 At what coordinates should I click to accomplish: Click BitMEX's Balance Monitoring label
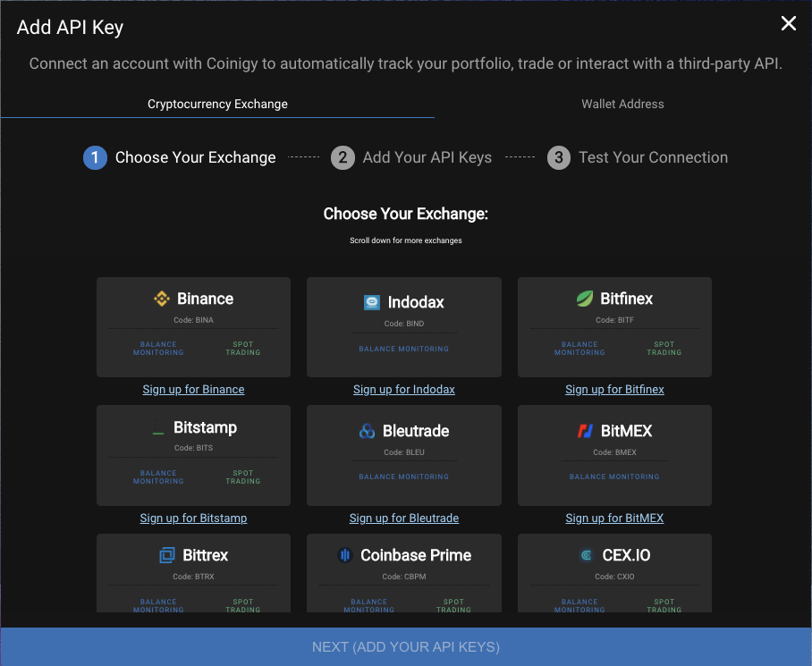pyautogui.click(x=614, y=476)
